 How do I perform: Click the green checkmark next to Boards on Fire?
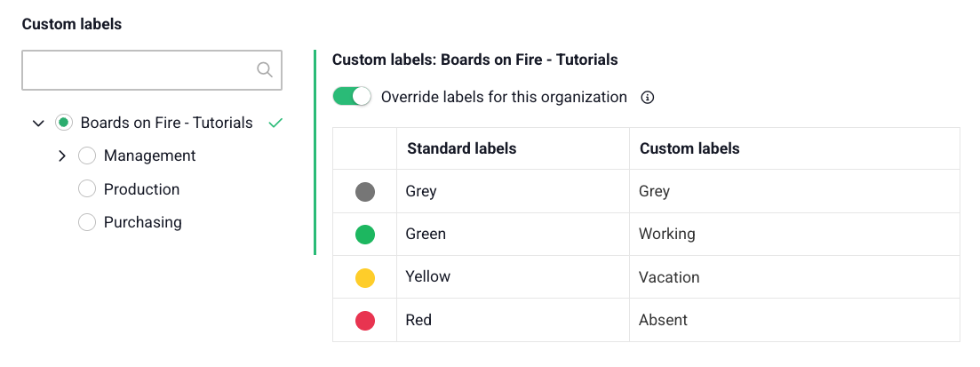tap(275, 124)
